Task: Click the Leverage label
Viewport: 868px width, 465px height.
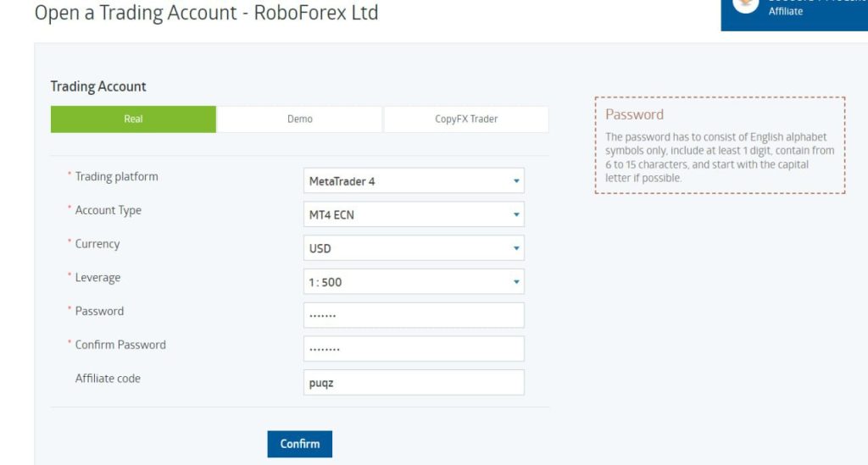Action: pos(97,278)
